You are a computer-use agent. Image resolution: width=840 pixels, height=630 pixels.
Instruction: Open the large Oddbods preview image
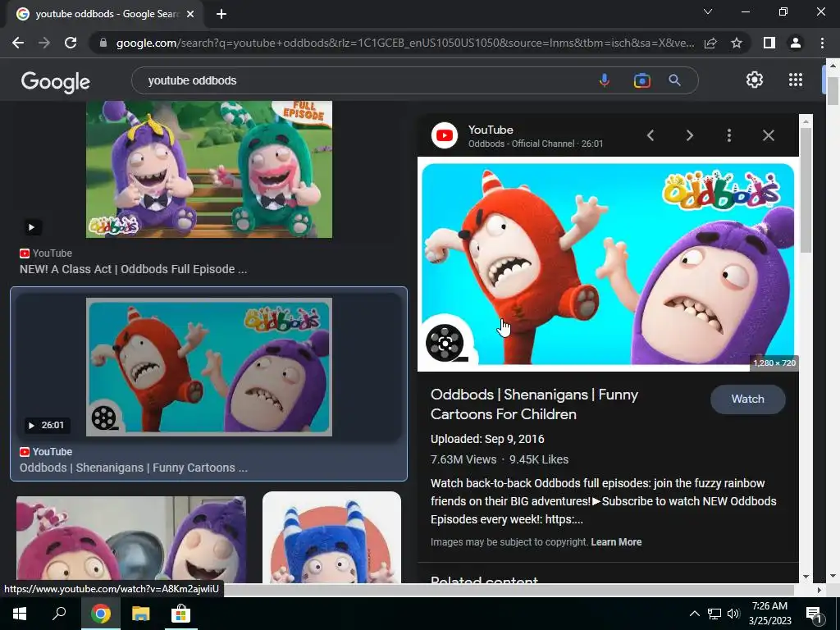pos(608,263)
